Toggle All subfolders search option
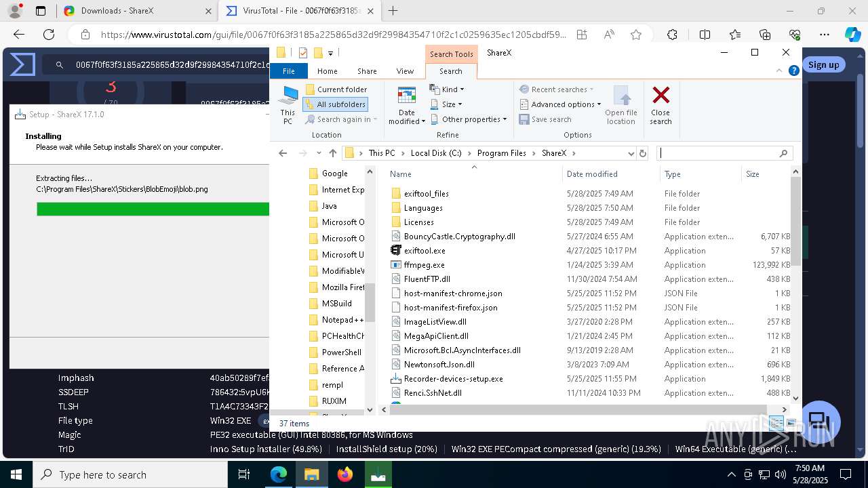The image size is (868, 488). tap(336, 104)
